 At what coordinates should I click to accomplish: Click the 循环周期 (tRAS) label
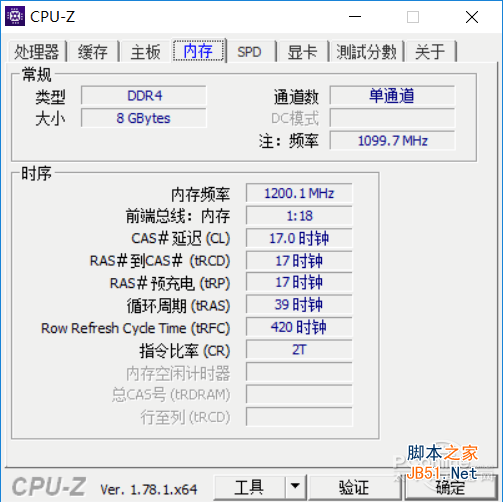point(178,306)
